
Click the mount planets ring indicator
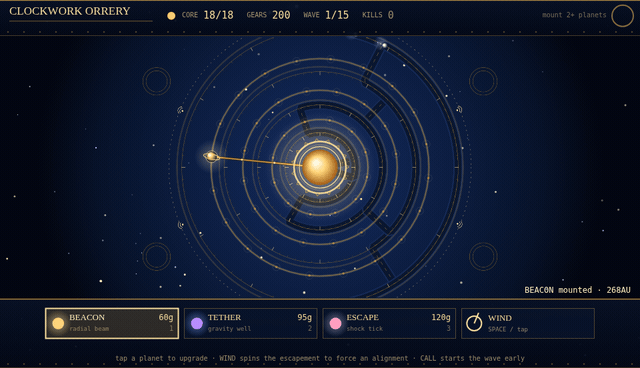coord(622,16)
